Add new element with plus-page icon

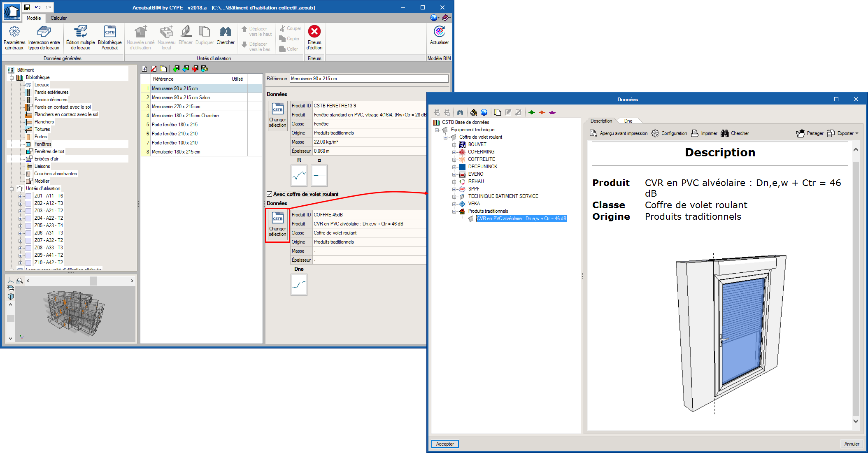[144, 69]
